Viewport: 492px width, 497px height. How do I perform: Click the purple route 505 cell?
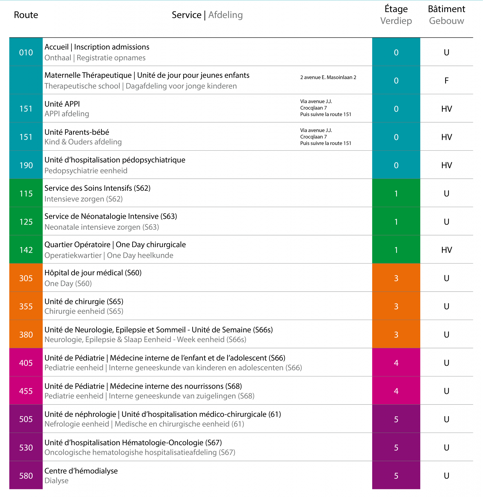[x=26, y=419]
